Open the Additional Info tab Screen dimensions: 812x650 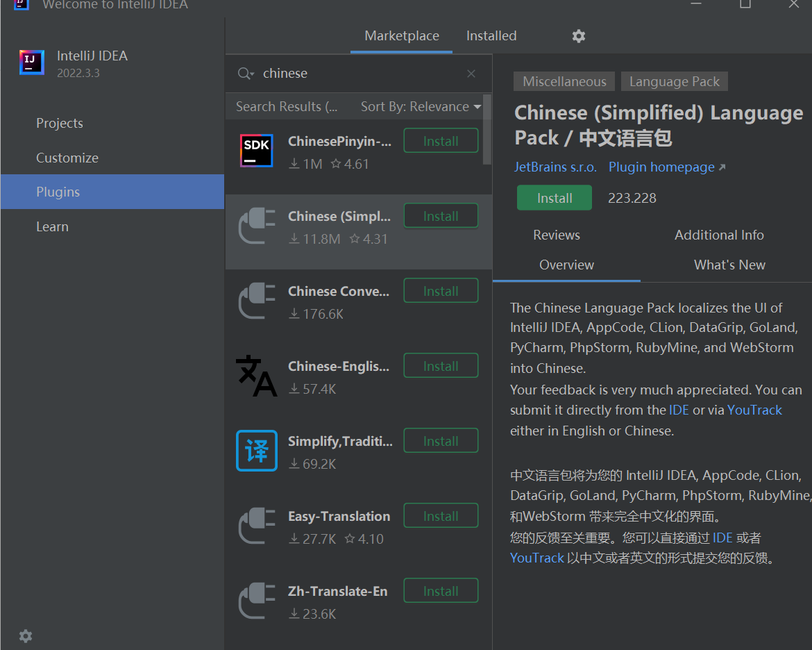[x=719, y=235]
